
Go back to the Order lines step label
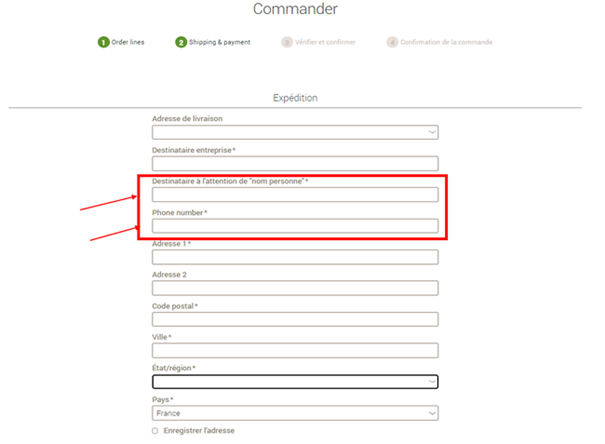(x=128, y=42)
